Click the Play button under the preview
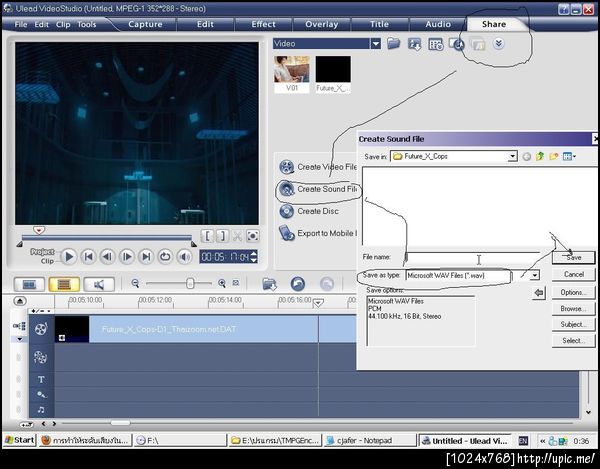 [69, 257]
